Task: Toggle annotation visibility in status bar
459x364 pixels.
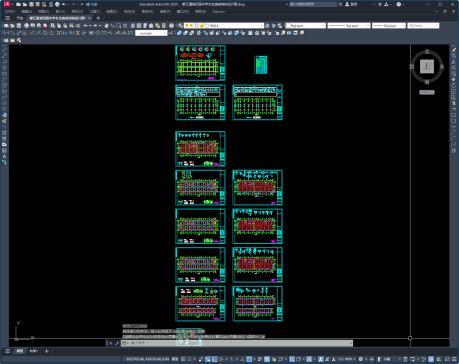Action: 321,359
